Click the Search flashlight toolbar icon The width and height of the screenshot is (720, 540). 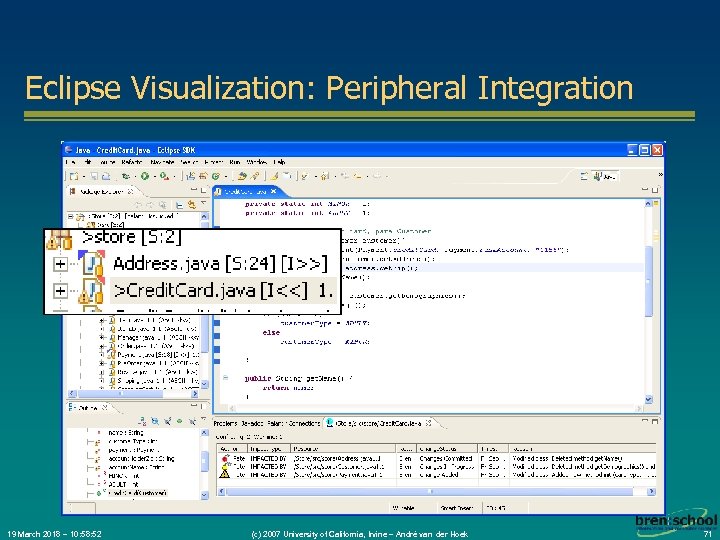(x=255, y=176)
